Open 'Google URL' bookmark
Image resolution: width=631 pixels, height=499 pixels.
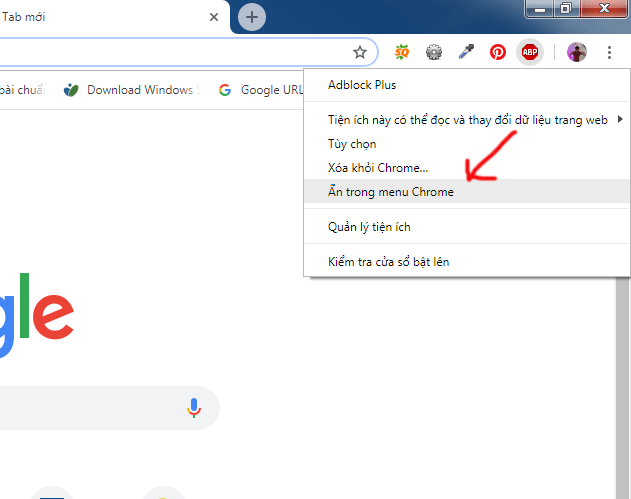coord(261,90)
